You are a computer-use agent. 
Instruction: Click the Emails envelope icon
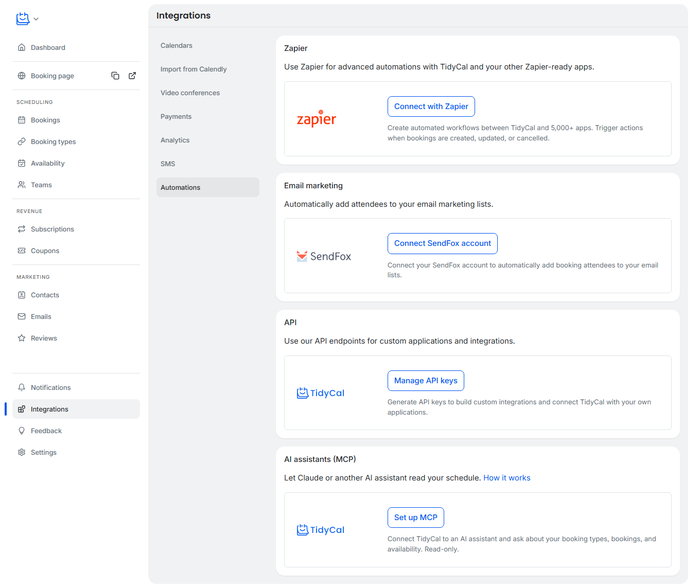22,316
